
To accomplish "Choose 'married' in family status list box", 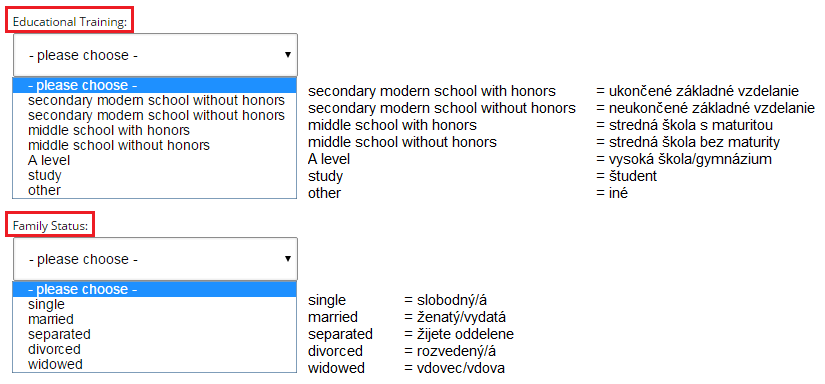I will 155,319.
